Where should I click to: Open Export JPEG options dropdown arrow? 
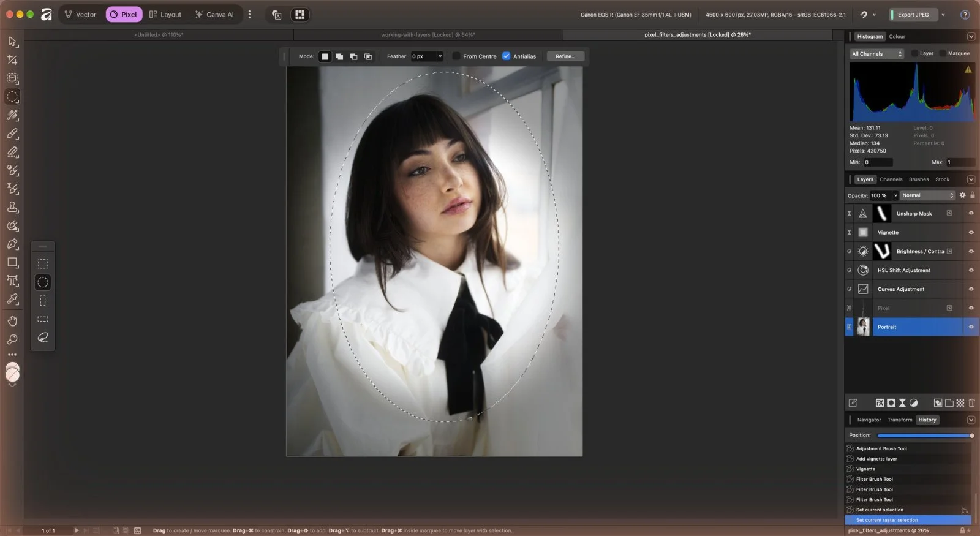coord(943,15)
